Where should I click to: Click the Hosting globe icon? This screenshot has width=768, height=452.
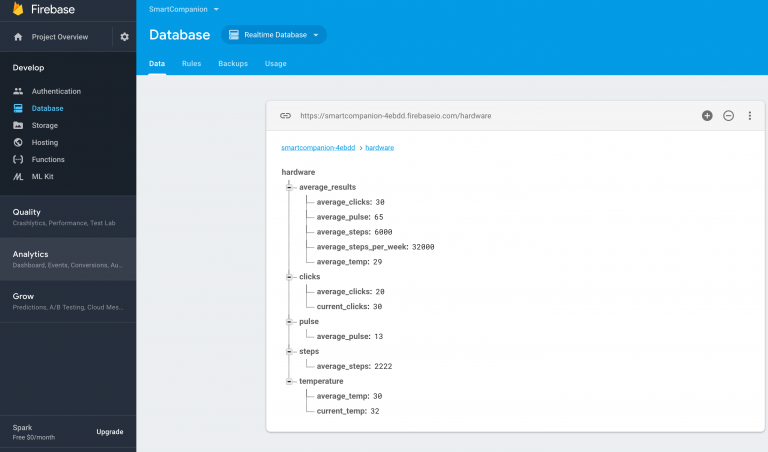click(x=18, y=143)
